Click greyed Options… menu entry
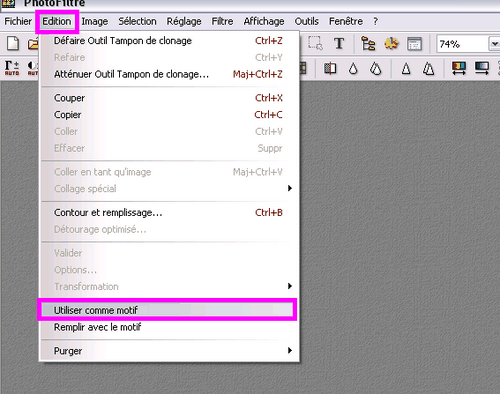Viewport: 500px width, 394px height. click(x=168, y=270)
